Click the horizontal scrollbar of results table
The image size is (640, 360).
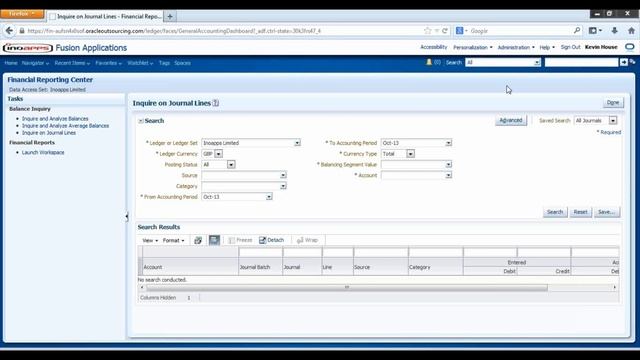[347, 287]
